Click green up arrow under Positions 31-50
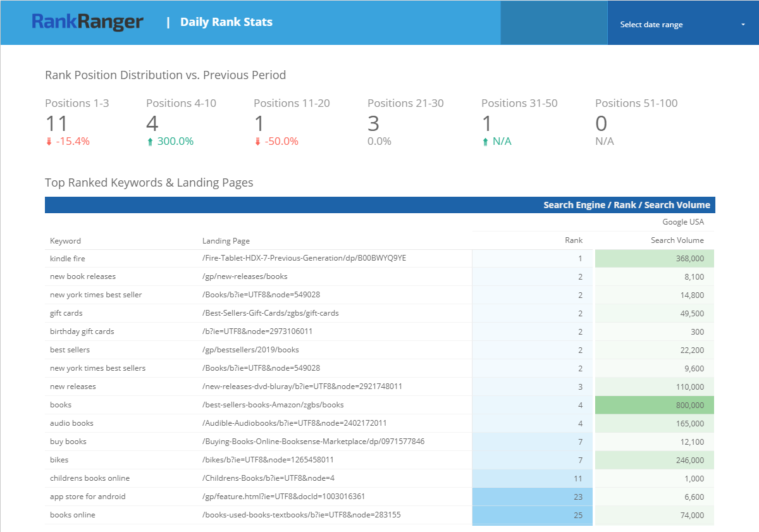Screen dimensions: 759x532 (x=485, y=142)
